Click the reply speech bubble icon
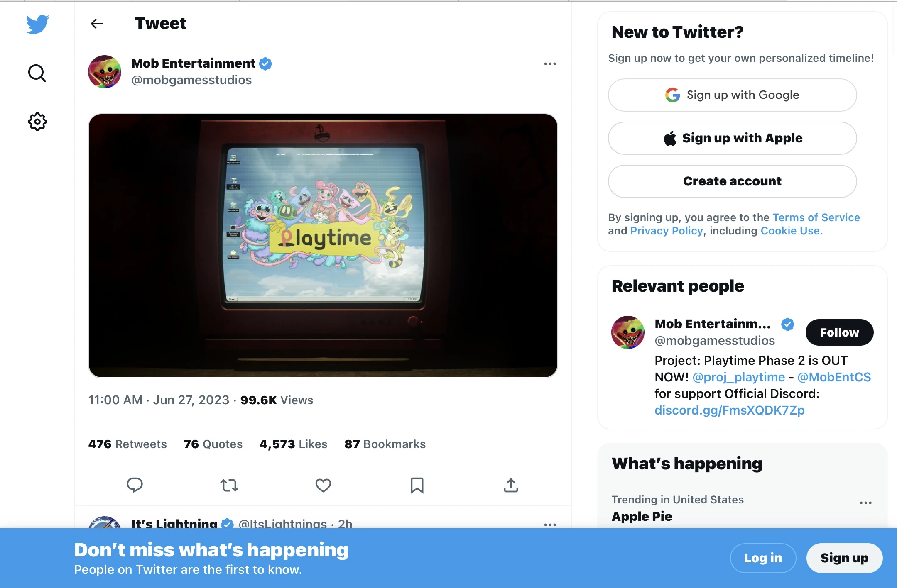Screen dimensions: 897x588 [135, 485]
